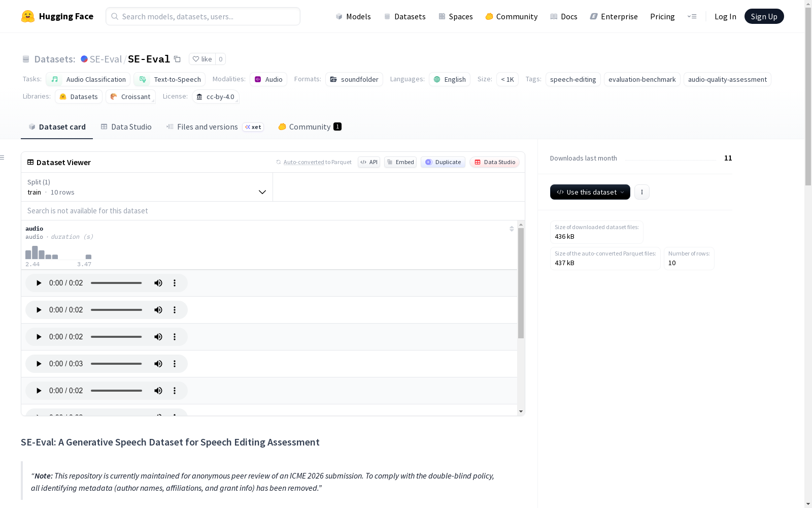Screen dimensions: 812x508
Task: Open the extra navigation menu icon
Action: click(x=692, y=16)
